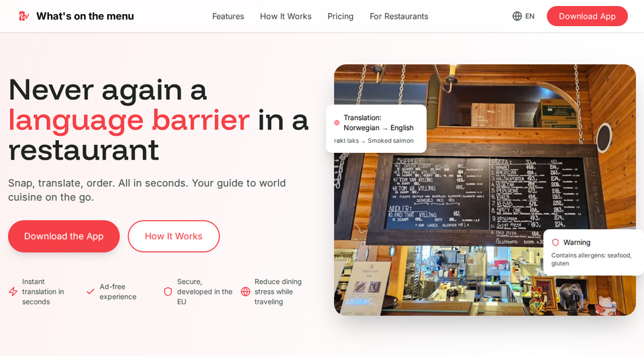This screenshot has width=644, height=362.
Task: Click the Contains allergens: seafood, gluten text
Action: [591, 259]
